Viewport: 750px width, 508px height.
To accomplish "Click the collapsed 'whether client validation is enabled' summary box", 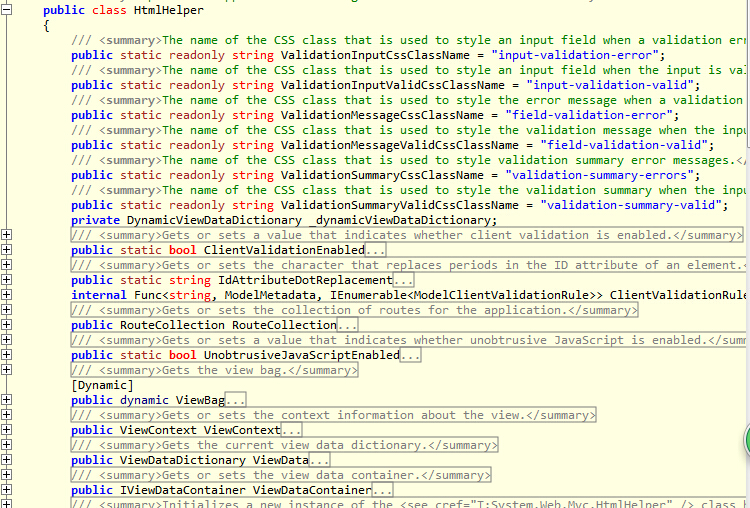I will [x=407, y=235].
